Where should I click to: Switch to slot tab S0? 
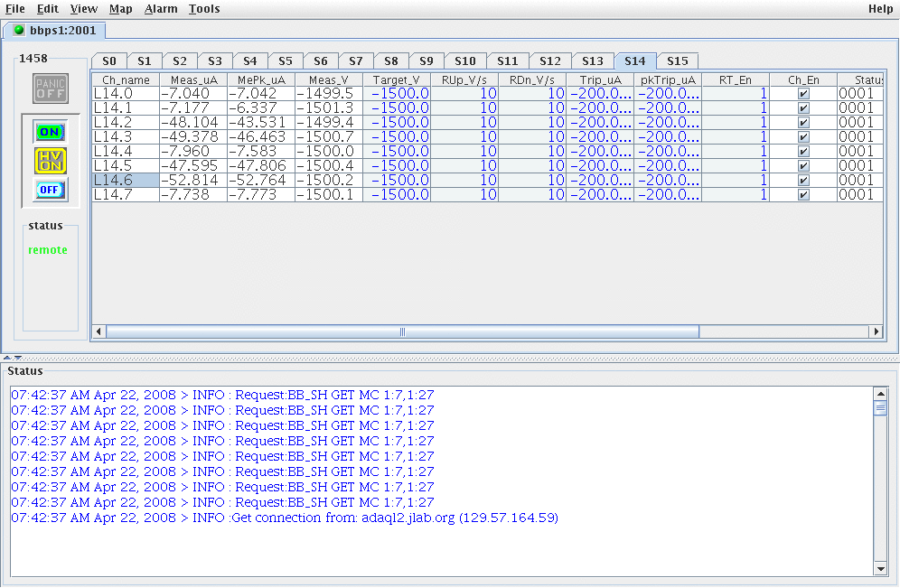coord(109,61)
